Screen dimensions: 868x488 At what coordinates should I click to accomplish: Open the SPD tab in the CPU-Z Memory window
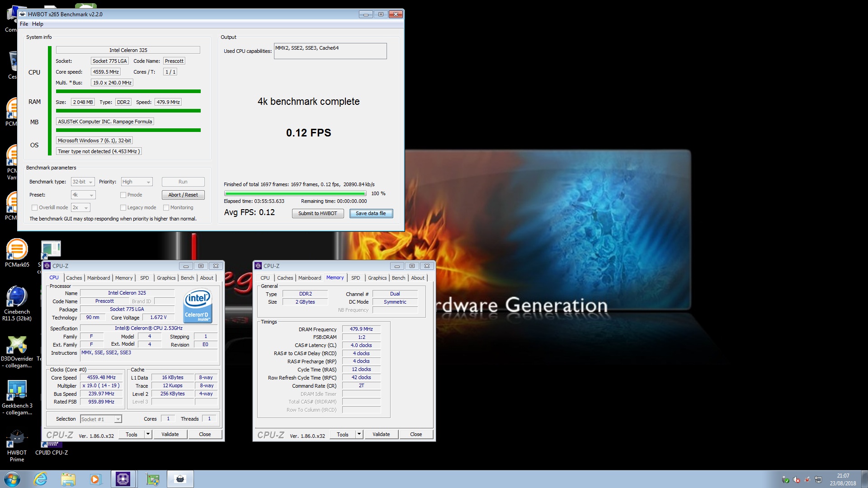tap(356, 278)
